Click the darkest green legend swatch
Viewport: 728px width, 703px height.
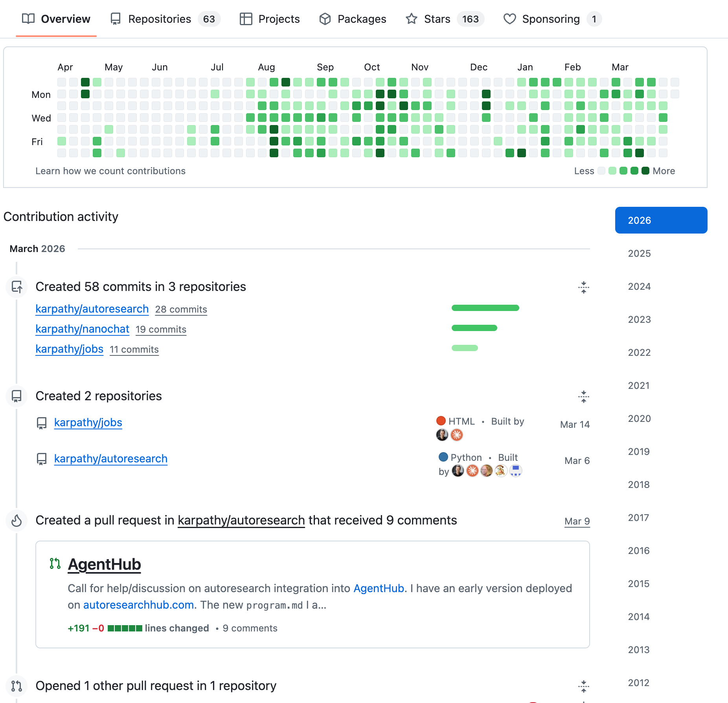pos(645,171)
